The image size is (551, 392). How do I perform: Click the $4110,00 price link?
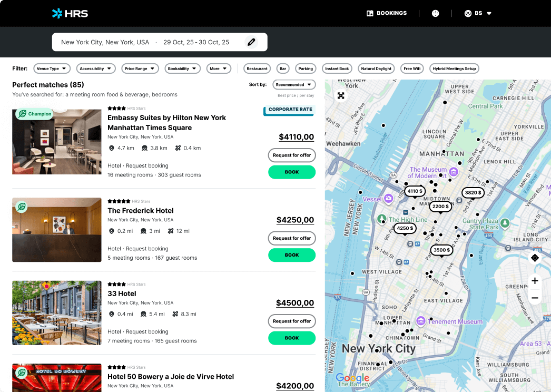pyautogui.click(x=296, y=137)
